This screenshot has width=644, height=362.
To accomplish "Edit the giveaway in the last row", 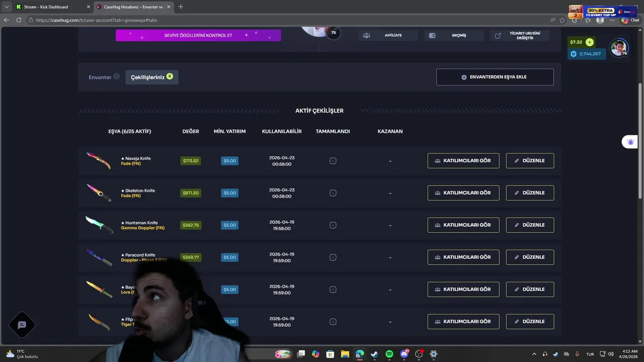I will [530, 322].
